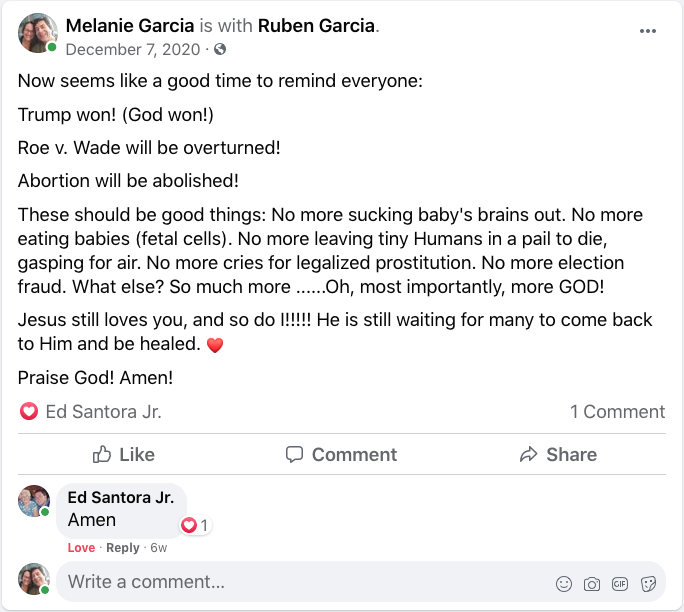684x612 pixels.
Task: Like the post with the thumbs-up button
Action: pos(123,454)
